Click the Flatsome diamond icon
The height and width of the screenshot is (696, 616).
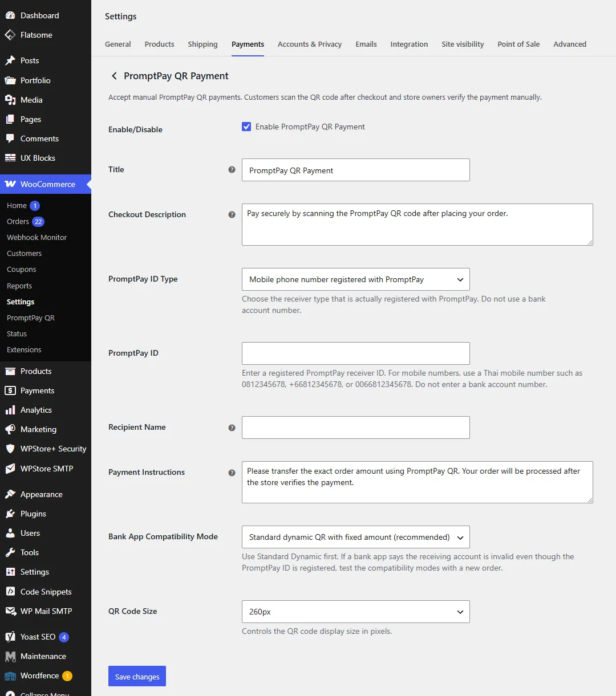(10, 35)
